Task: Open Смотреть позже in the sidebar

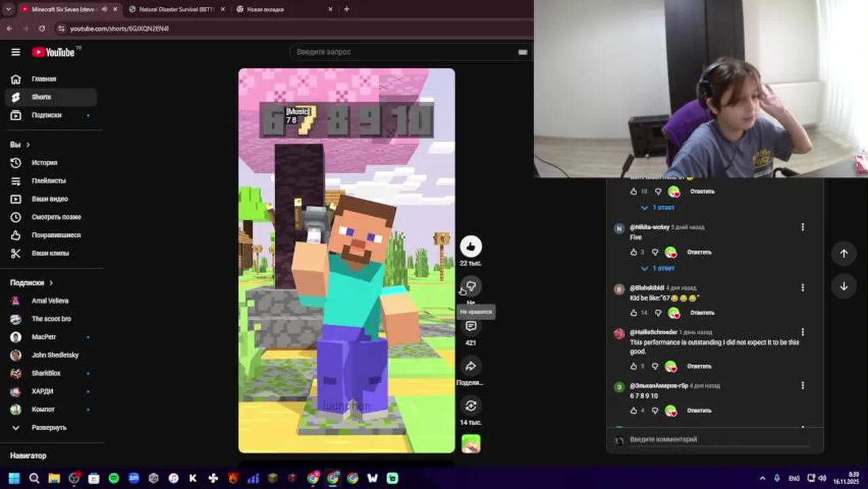Action: (x=51, y=217)
